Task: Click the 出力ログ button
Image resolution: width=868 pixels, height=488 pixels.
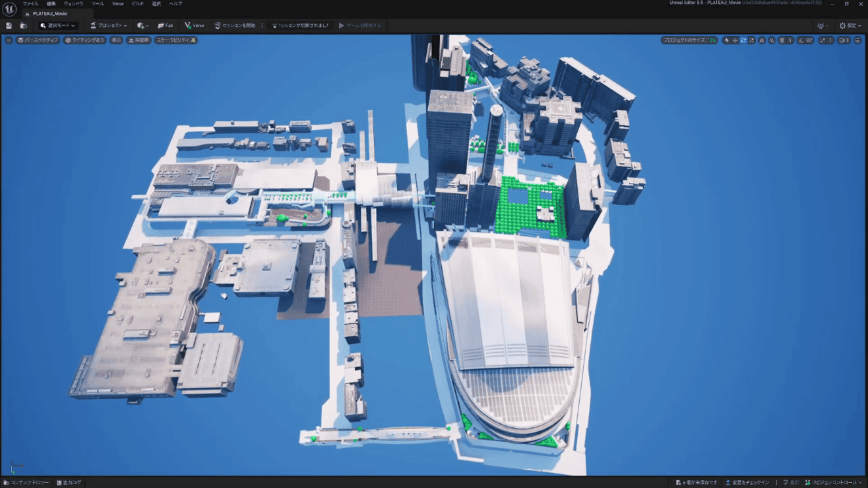Action: pos(69,483)
